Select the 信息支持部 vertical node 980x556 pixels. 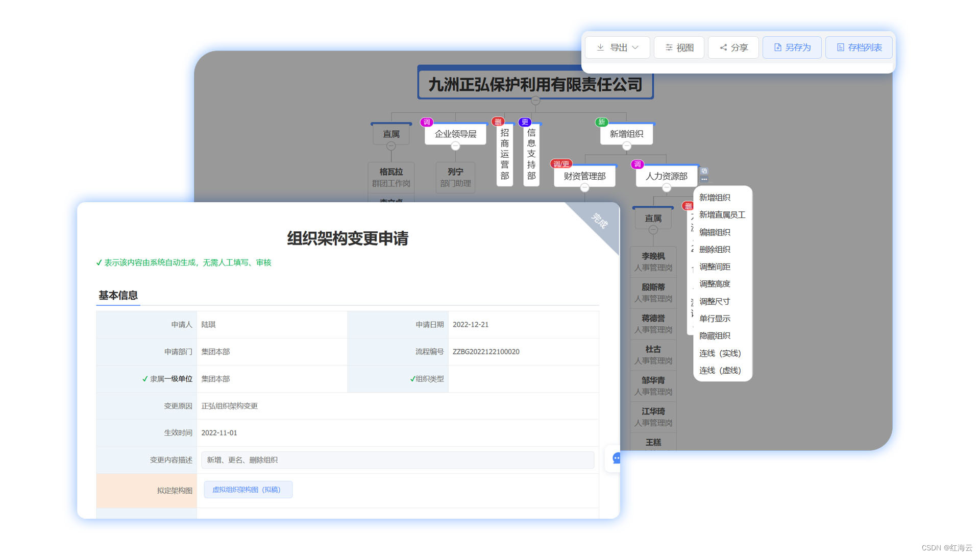(x=531, y=154)
